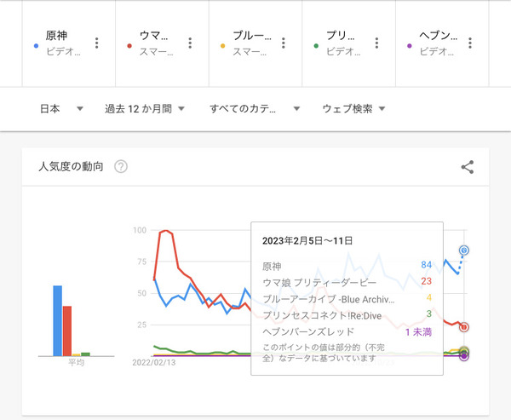Open the help icon beside 人気度の動向
This screenshot has height=420, width=511.
[121, 167]
